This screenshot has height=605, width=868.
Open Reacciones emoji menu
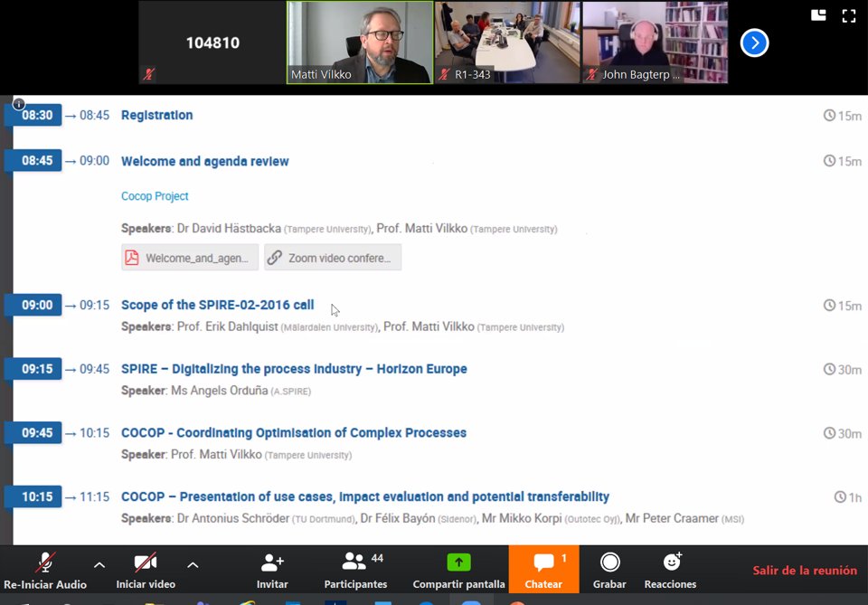(670, 570)
